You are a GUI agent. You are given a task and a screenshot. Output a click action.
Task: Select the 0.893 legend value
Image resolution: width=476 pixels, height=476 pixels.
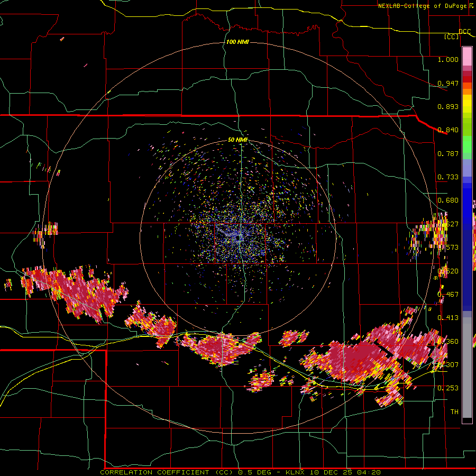tap(448, 106)
